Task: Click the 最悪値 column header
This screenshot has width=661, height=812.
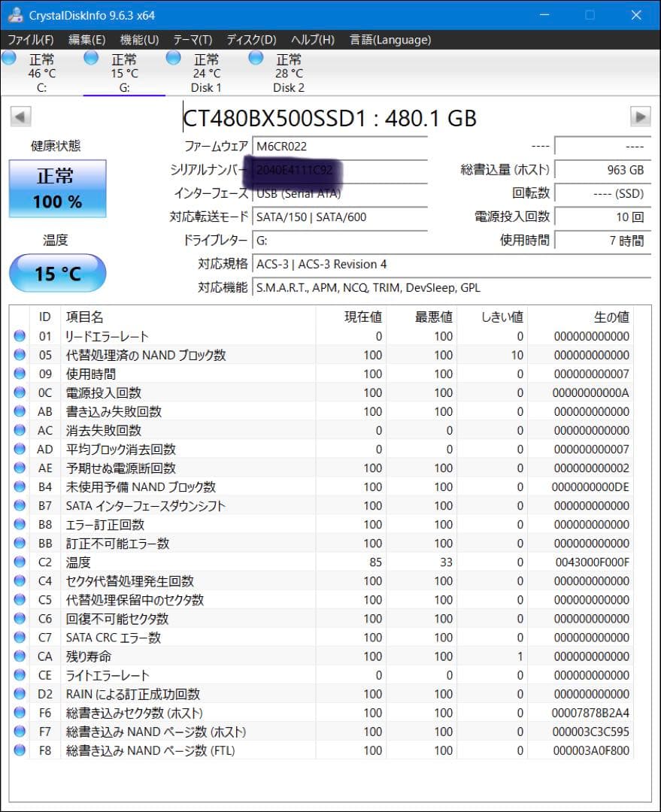Action: (x=421, y=317)
